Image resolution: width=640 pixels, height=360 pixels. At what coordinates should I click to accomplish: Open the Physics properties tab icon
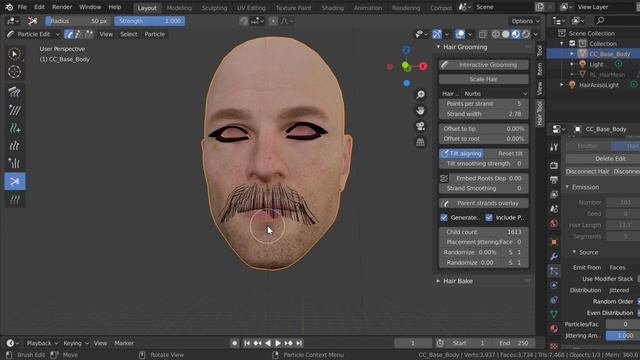coord(554,285)
